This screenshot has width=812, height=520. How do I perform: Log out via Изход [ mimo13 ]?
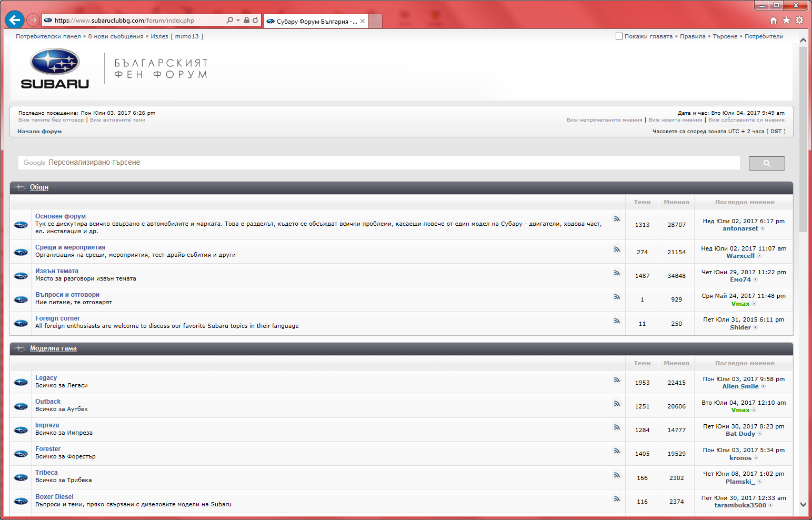[177, 36]
